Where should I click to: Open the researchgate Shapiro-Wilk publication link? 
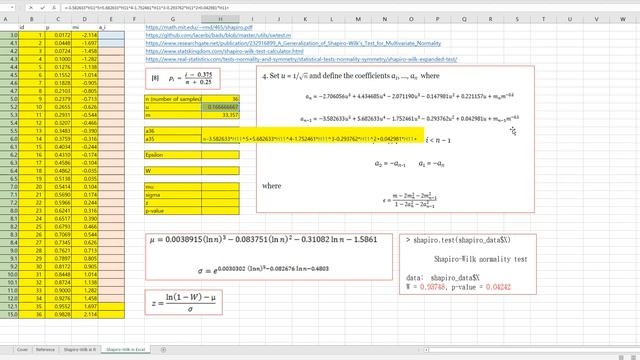[x=293, y=43]
